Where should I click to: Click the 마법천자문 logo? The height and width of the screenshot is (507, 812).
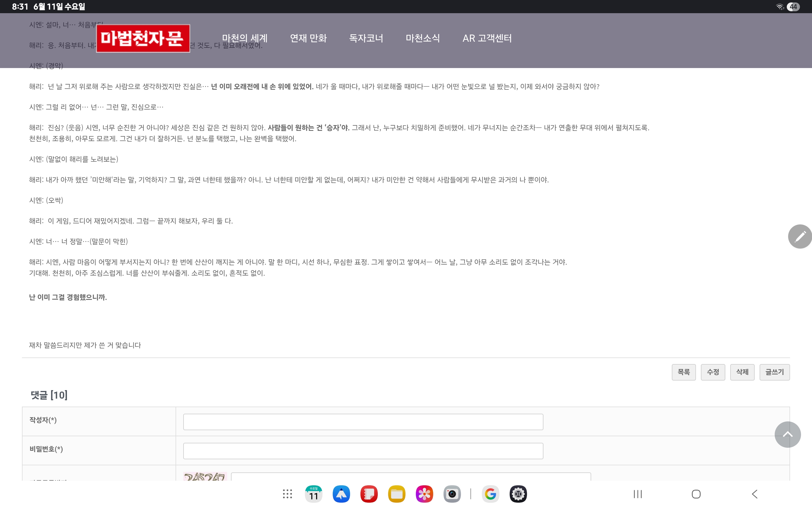pos(143,38)
